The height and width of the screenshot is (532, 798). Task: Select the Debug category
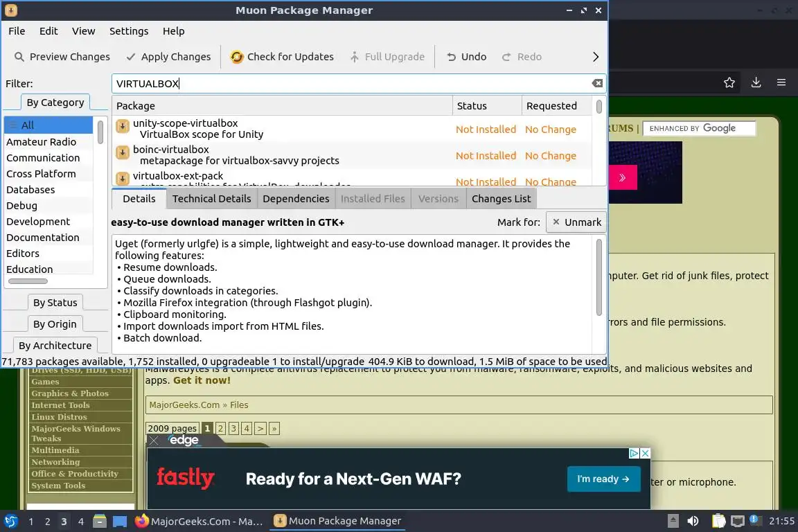click(x=48, y=206)
